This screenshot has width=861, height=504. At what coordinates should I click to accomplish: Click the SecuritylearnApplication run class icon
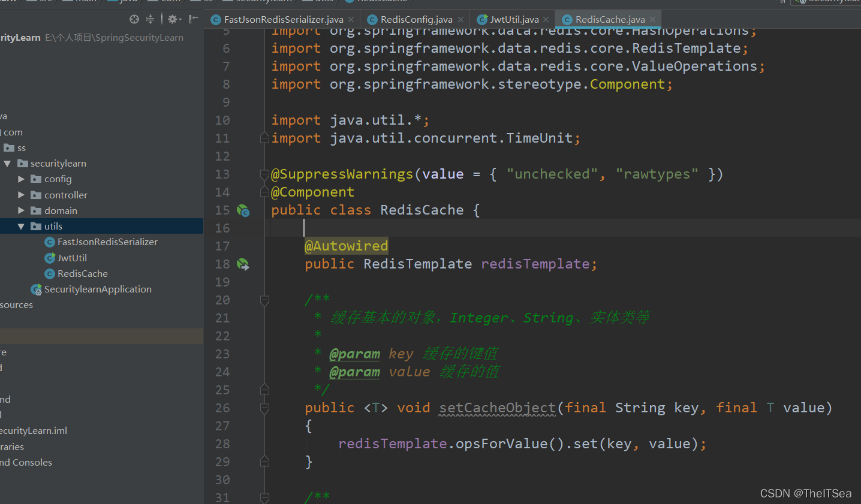click(x=36, y=289)
